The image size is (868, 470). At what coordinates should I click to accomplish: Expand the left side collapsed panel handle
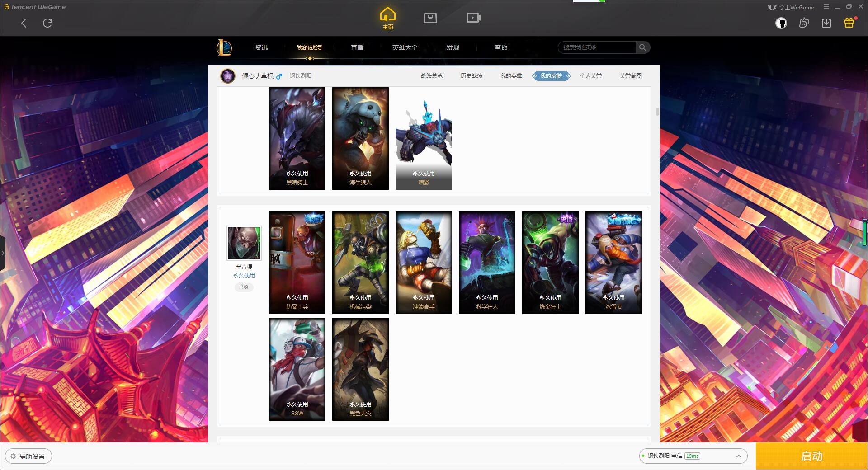[2, 253]
